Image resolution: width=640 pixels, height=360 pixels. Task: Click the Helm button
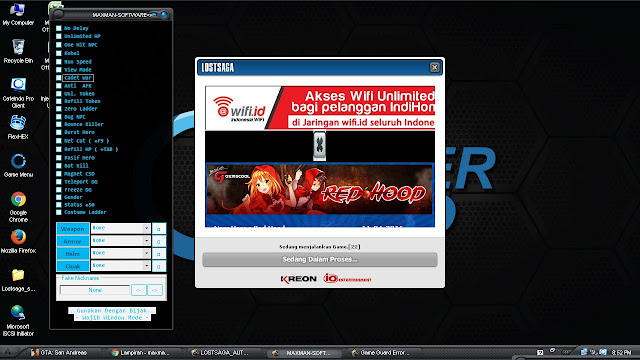[x=73, y=253]
